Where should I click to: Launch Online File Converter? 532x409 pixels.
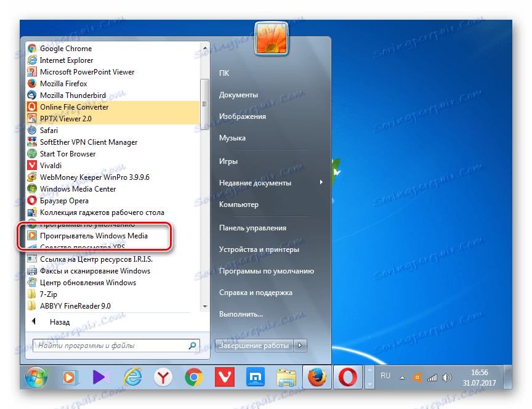click(113, 107)
